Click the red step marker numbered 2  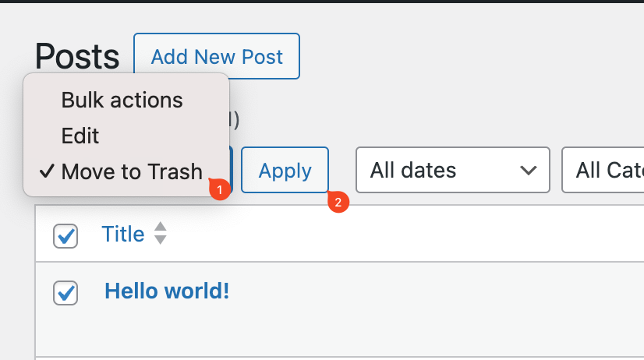[338, 202]
